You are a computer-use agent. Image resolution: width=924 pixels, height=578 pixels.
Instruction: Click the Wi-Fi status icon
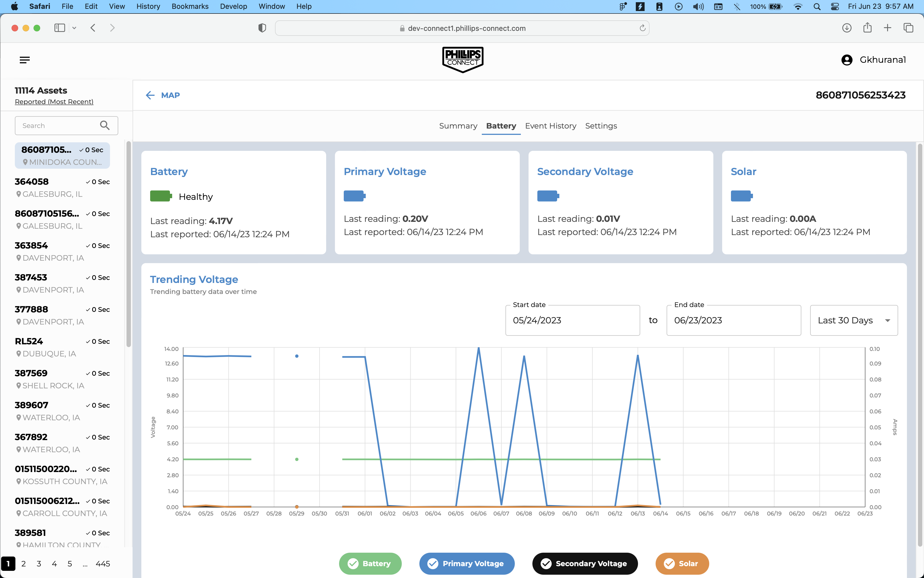(798, 7)
